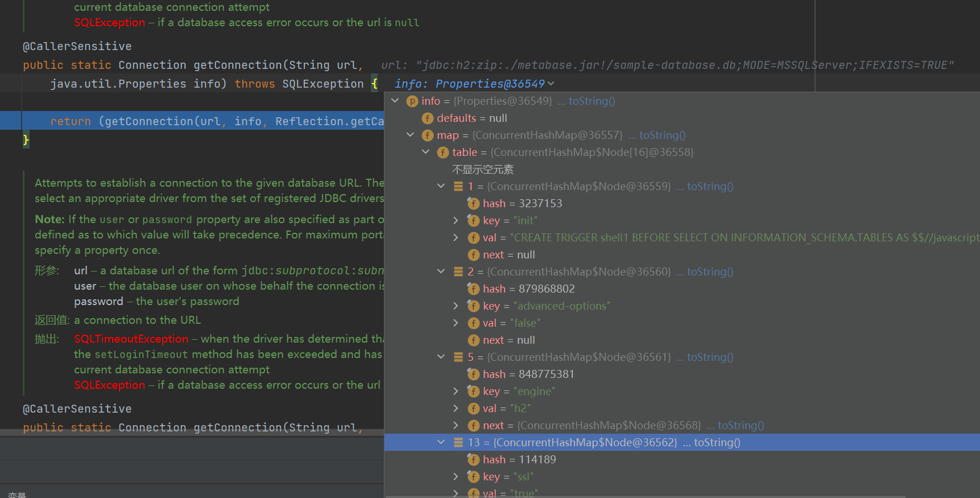Click the highlighted return getConnection code line
980x498 pixels.
click(x=192, y=121)
